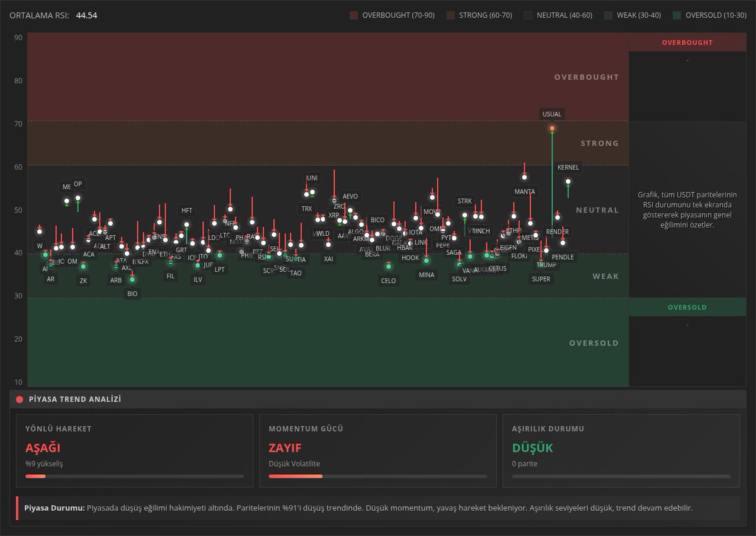Click the XAI coin label

pos(328,259)
